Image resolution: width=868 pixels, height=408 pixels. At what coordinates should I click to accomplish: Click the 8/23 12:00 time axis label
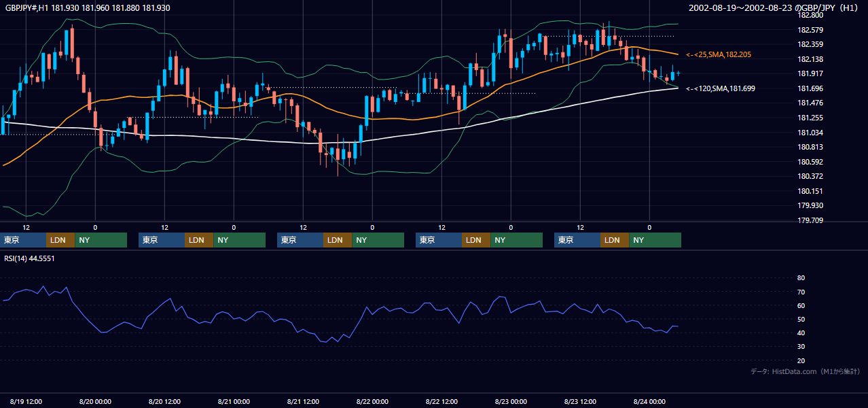tap(581, 401)
